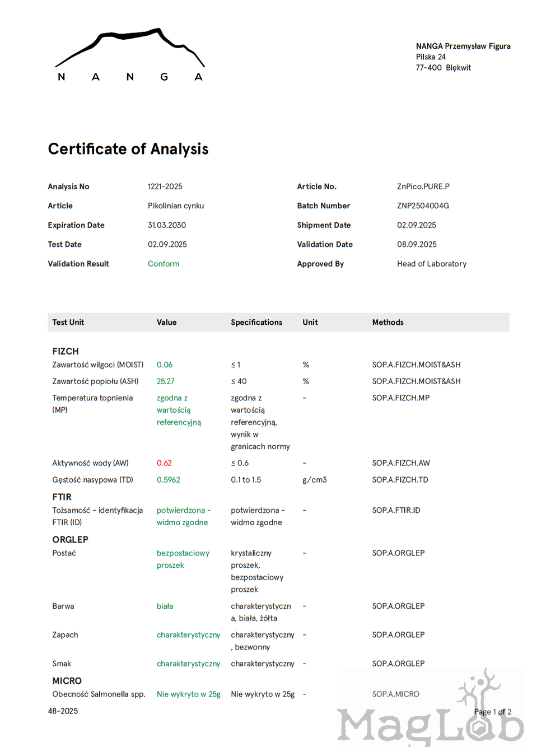Select the FIZCH section heading
The width and height of the screenshot is (560, 747).
(66, 352)
